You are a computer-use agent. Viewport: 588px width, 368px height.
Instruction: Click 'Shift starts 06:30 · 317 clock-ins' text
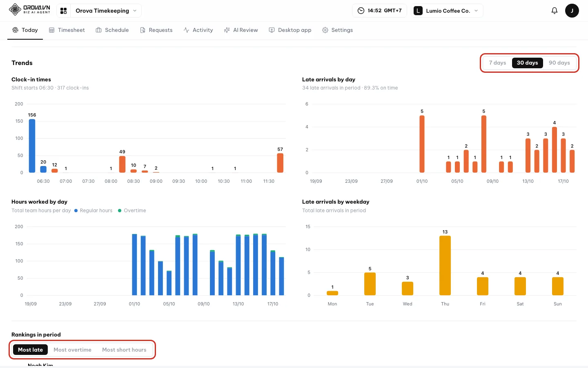pyautogui.click(x=50, y=88)
